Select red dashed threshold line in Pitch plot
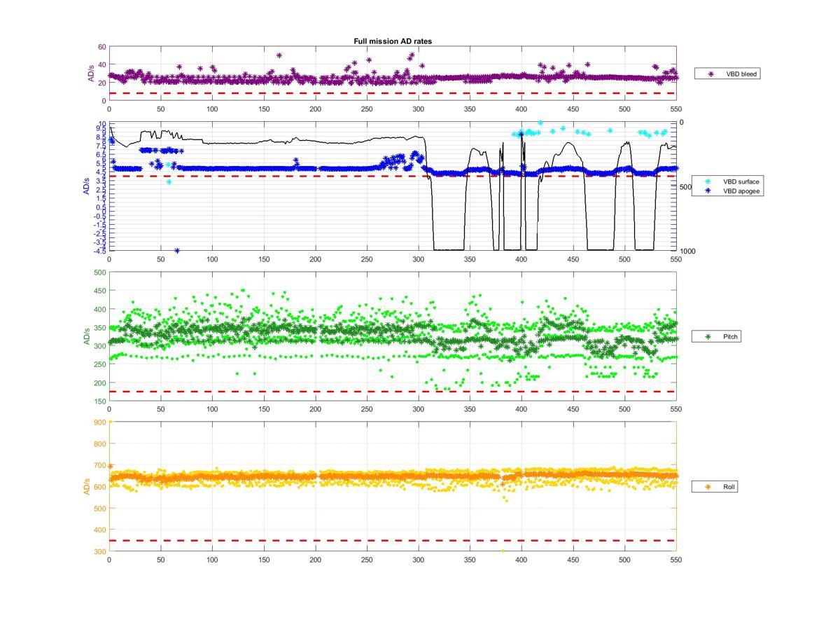Screen dimensions: 840x620 point(392,392)
